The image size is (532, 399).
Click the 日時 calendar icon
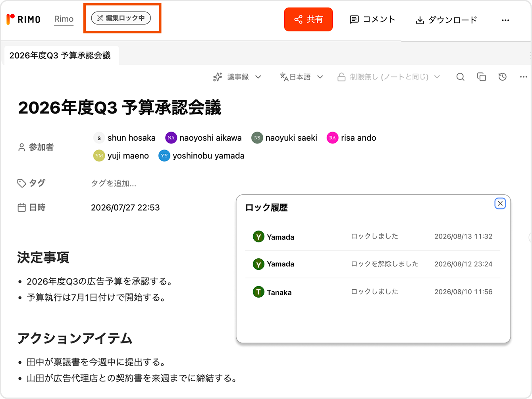click(x=21, y=207)
